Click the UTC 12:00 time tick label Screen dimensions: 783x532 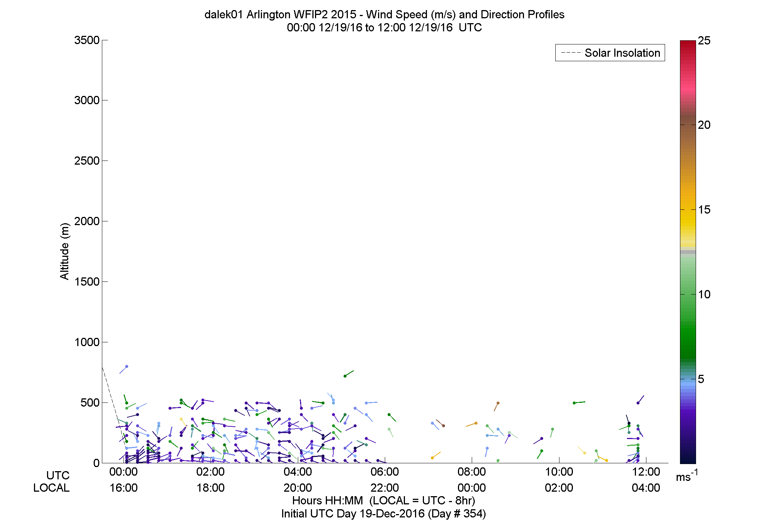click(x=646, y=472)
